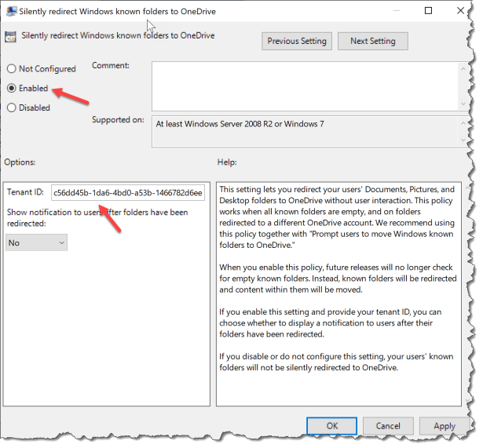
Task: Open the show notification dropdown set to No
Action: (36, 243)
